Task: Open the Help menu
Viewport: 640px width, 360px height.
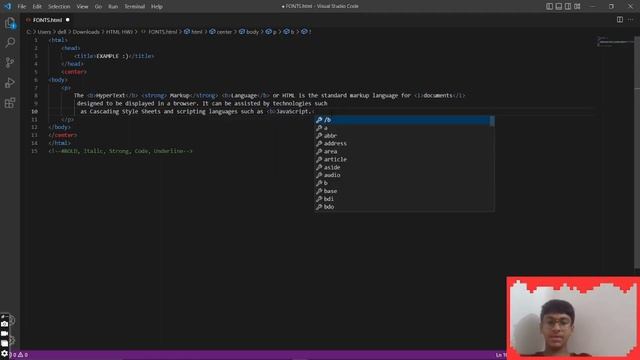Action: click(x=157, y=7)
